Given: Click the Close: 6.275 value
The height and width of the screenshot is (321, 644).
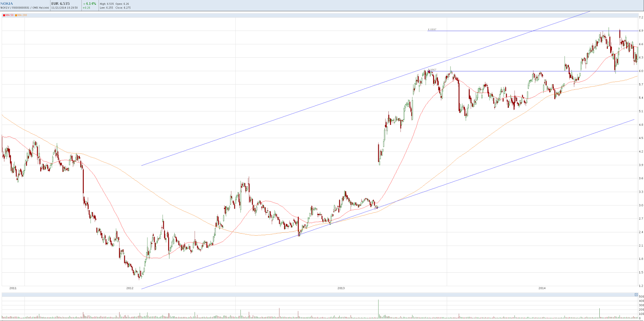Looking at the screenshot, I should point(123,8).
